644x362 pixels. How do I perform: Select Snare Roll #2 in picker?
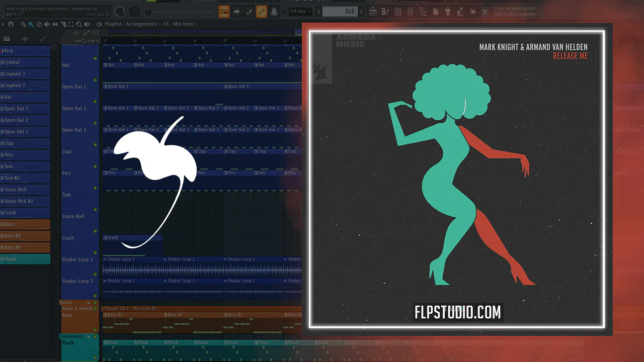[25, 201]
